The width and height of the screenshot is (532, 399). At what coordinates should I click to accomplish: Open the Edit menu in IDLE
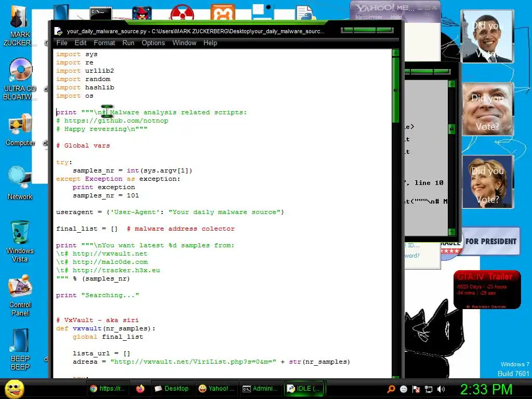[81, 43]
